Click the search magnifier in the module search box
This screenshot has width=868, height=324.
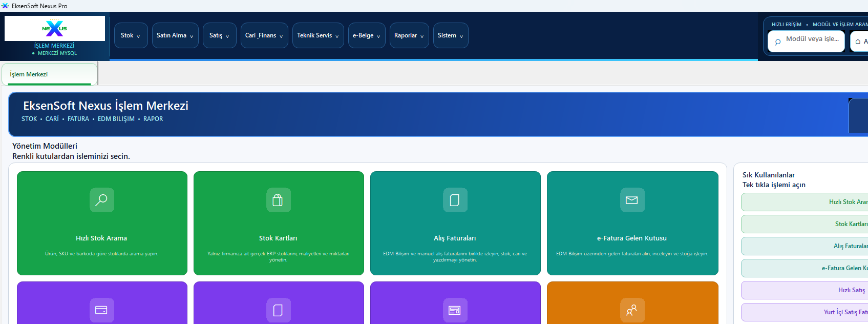point(778,42)
